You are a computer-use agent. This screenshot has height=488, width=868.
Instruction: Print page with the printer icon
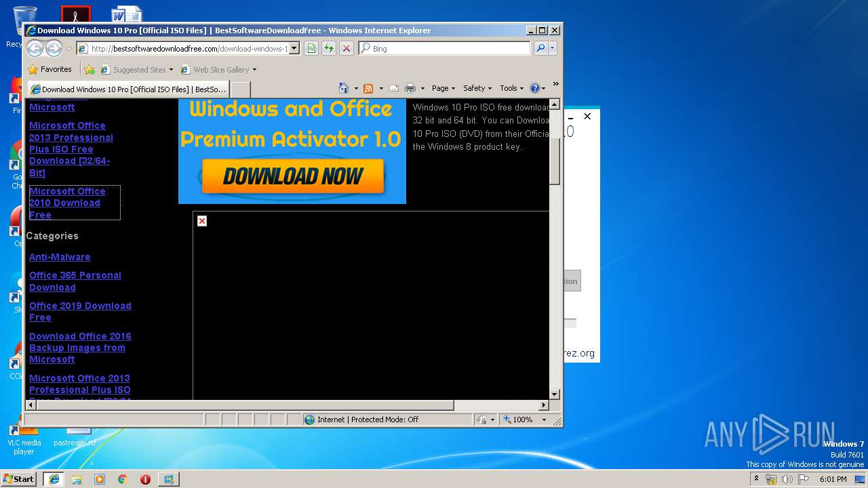pos(410,88)
